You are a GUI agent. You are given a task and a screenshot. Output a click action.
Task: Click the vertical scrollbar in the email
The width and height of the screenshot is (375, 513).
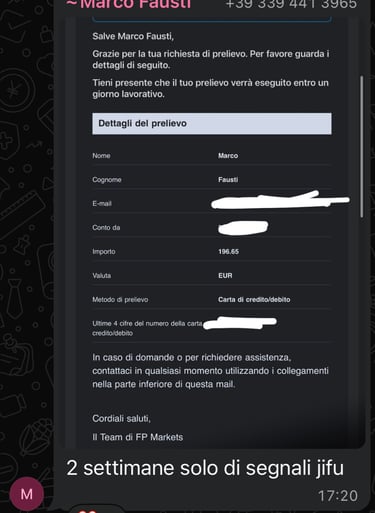click(x=362, y=147)
